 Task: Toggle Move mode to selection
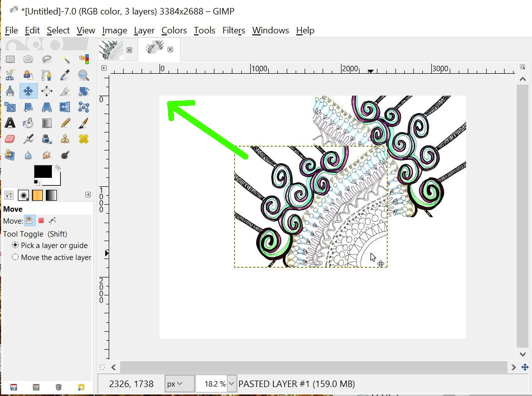(x=41, y=221)
